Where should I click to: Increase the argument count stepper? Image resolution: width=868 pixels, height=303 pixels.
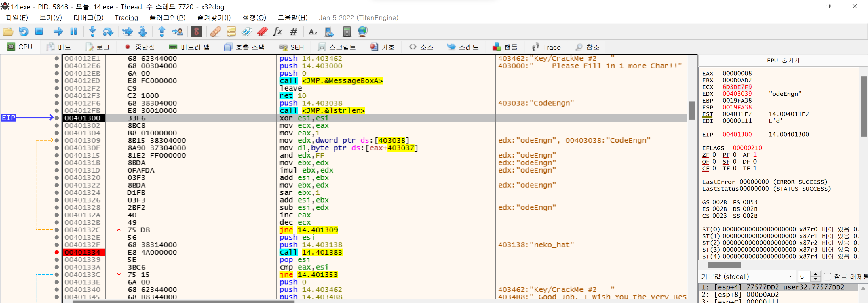click(816, 274)
